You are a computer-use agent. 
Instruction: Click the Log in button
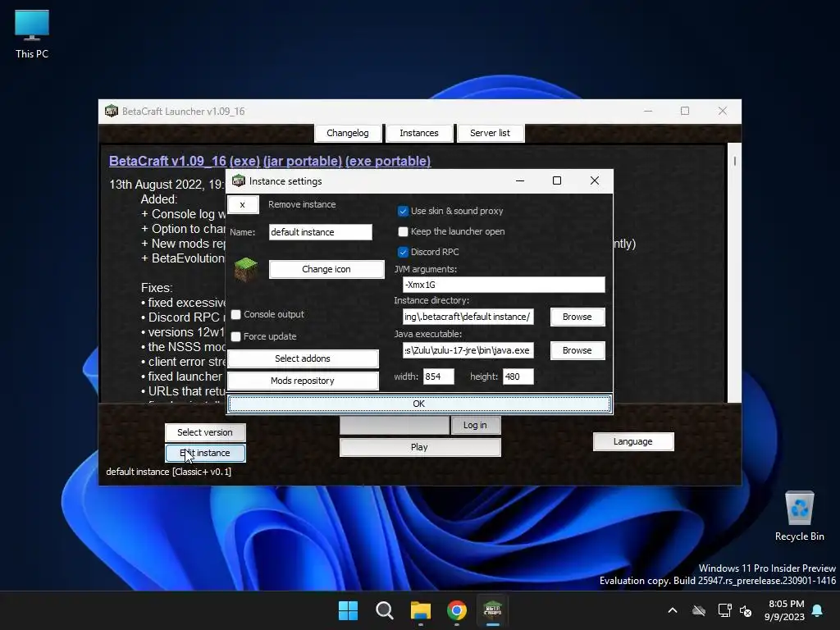tap(475, 425)
